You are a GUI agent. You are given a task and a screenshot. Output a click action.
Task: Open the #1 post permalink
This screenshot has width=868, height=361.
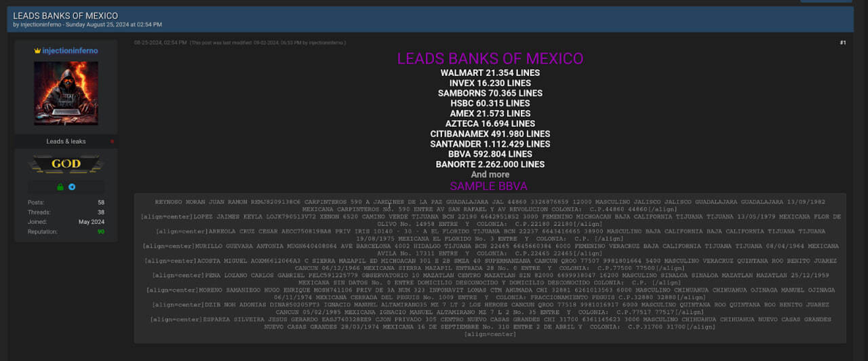coord(843,43)
